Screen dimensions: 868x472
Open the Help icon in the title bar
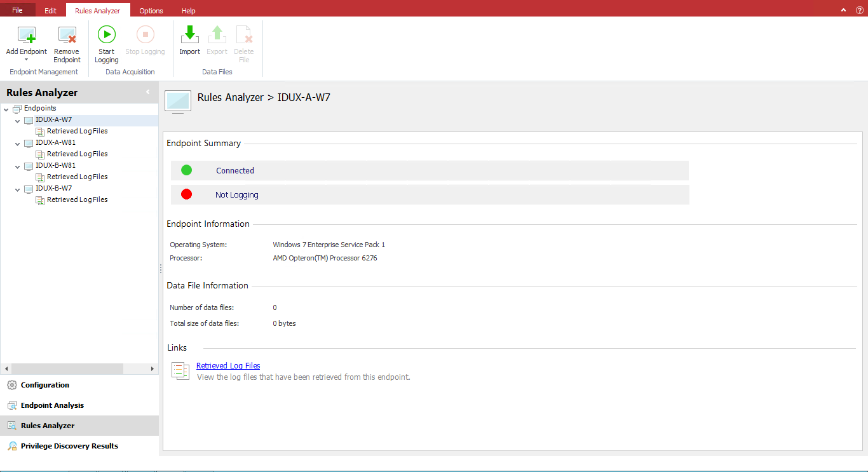tap(859, 10)
